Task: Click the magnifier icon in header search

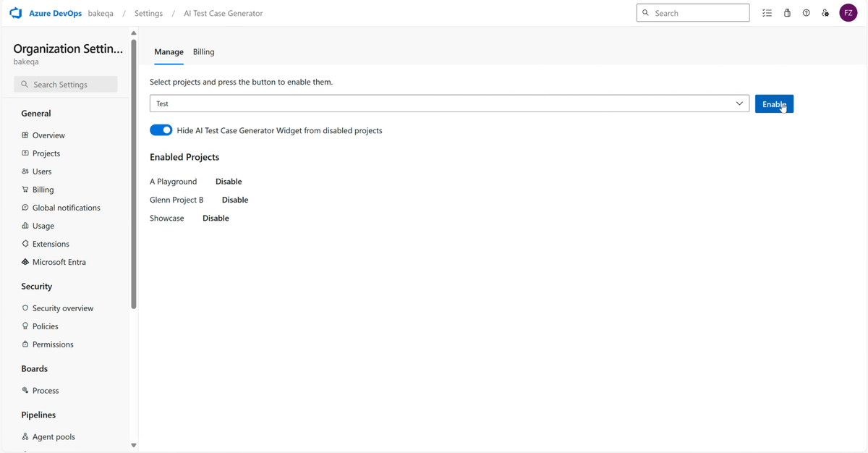Action: pos(646,13)
